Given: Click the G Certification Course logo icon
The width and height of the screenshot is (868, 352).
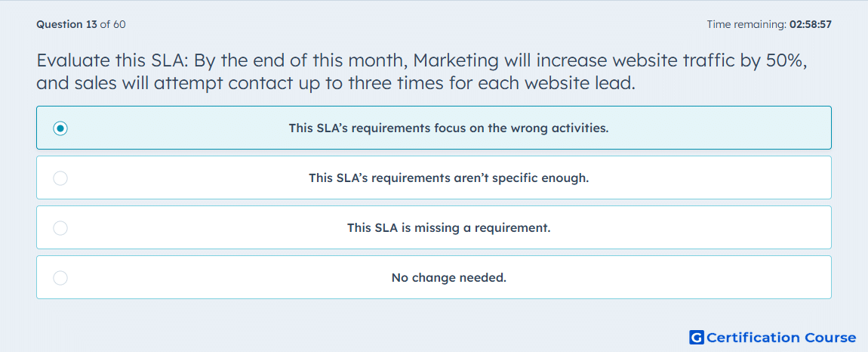Looking at the screenshot, I should pyautogui.click(x=697, y=337).
